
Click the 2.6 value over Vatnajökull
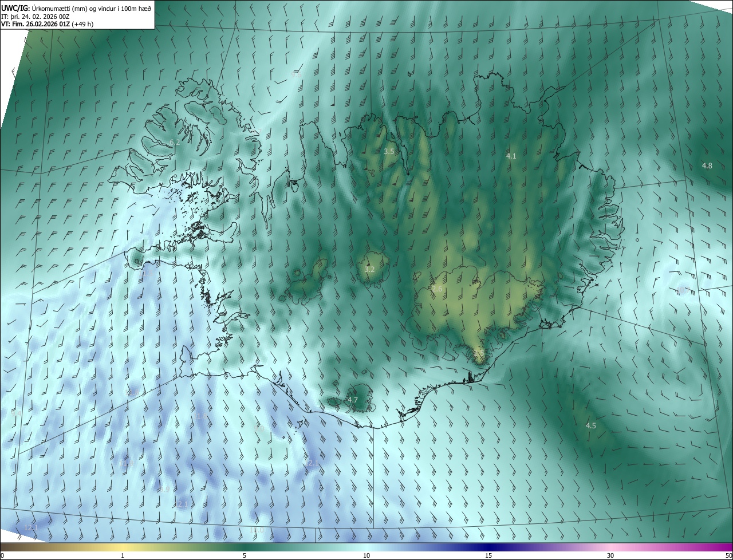point(437,289)
